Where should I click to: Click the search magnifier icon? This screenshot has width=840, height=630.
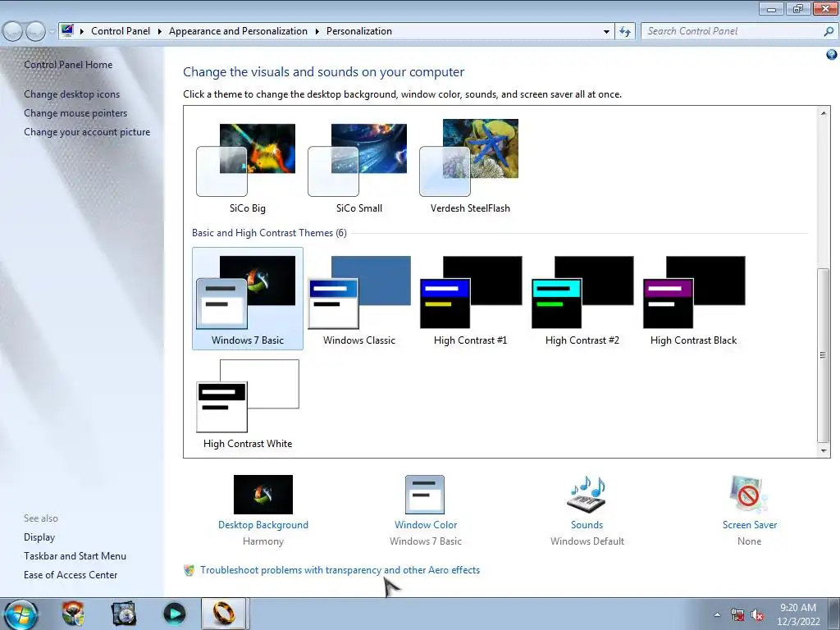point(829,32)
